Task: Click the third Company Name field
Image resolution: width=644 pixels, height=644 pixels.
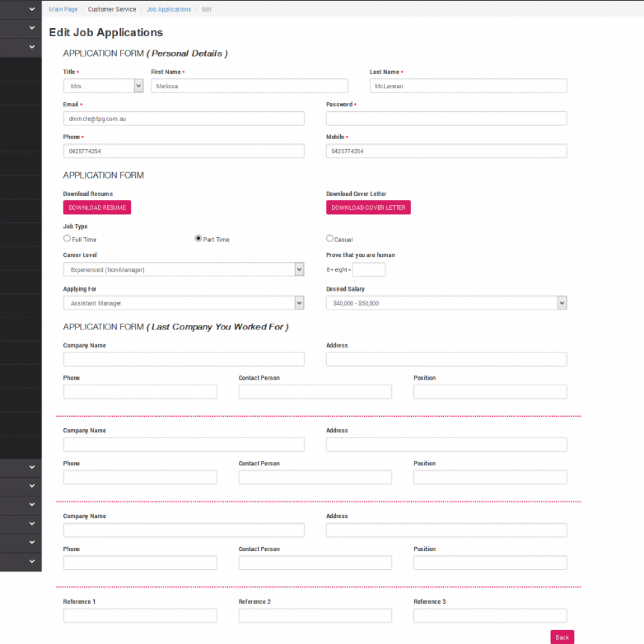Action: [x=184, y=530]
